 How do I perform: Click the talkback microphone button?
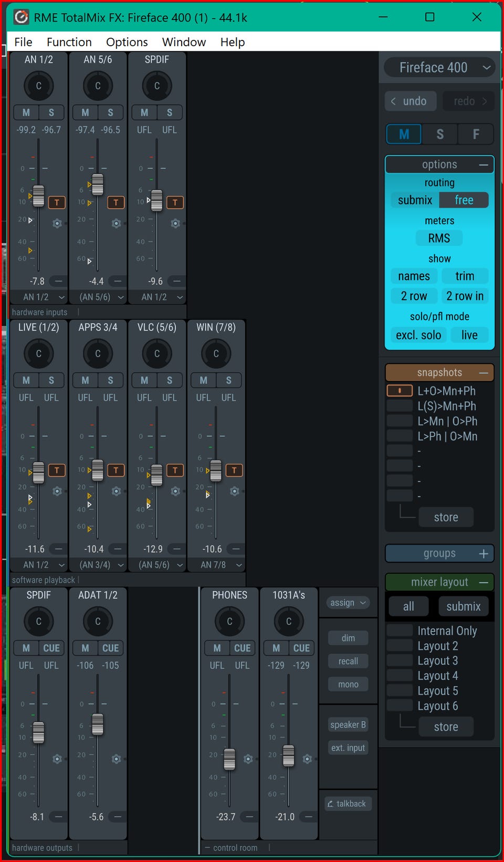coord(348,804)
